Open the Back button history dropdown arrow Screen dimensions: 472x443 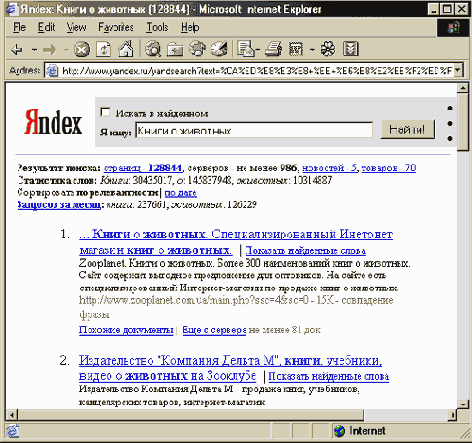pos(34,50)
